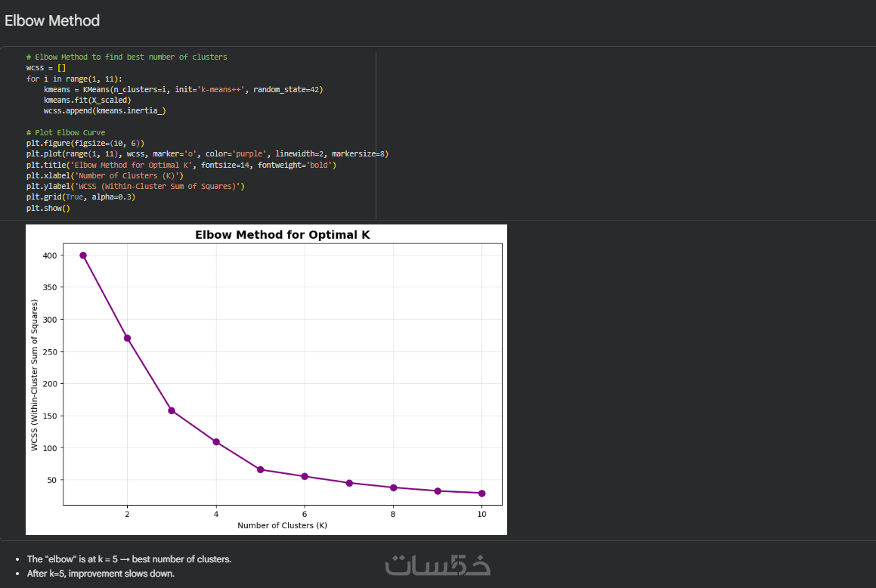Click the "kmeans.fit(X_scaled)" code line

pos(87,100)
